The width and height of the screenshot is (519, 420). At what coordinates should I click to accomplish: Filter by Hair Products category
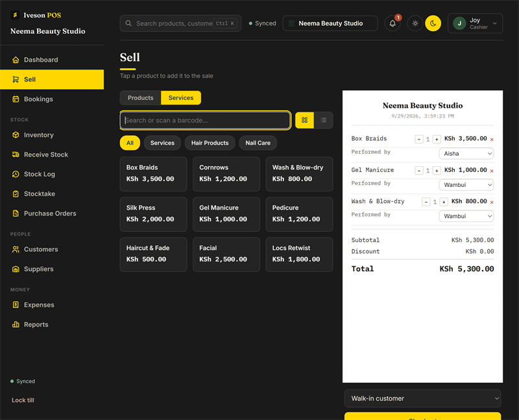click(x=210, y=143)
